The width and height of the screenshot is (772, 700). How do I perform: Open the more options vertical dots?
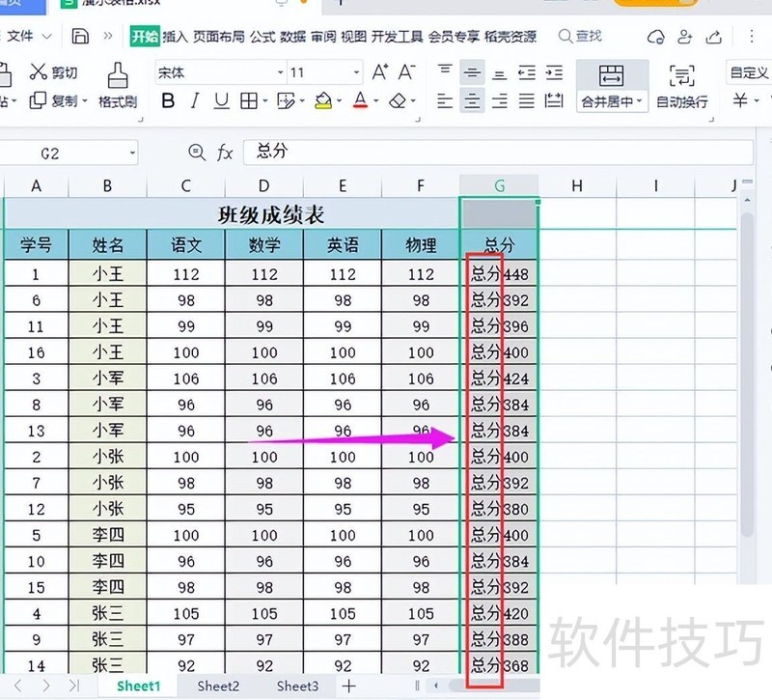pos(752,36)
